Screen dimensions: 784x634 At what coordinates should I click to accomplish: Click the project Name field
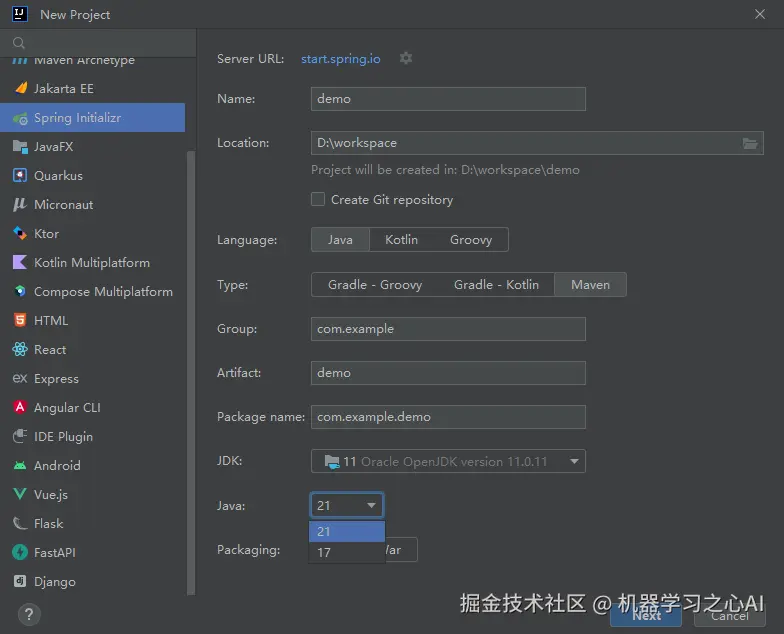pos(448,99)
